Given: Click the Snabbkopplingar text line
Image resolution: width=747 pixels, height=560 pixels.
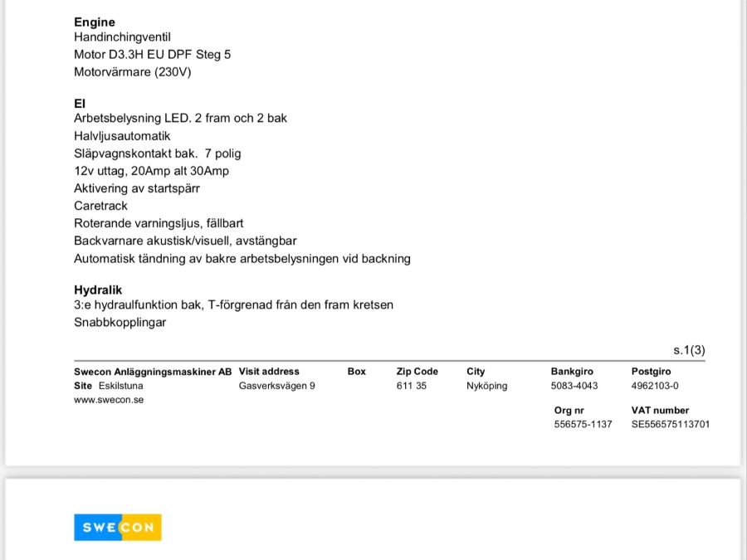Looking at the screenshot, I should point(120,323).
